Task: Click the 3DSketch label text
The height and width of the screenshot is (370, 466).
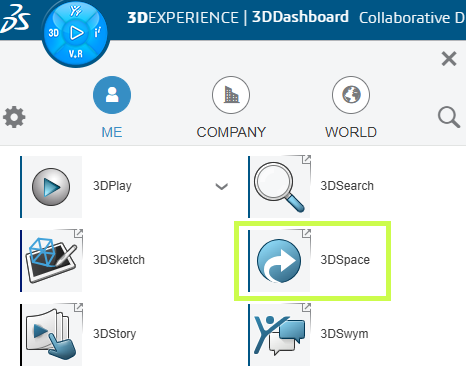Action: 119,260
